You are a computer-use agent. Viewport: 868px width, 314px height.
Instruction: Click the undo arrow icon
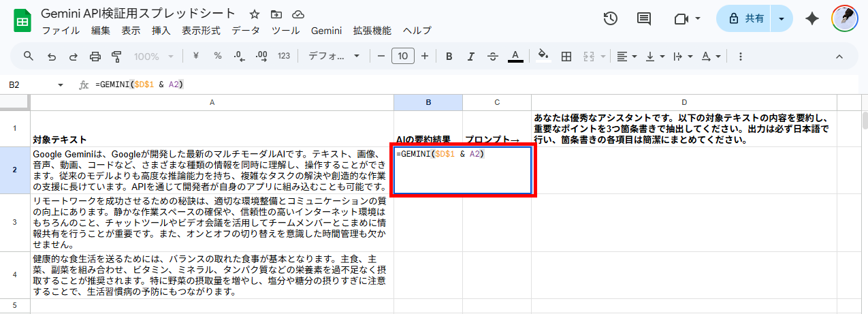[x=51, y=57]
